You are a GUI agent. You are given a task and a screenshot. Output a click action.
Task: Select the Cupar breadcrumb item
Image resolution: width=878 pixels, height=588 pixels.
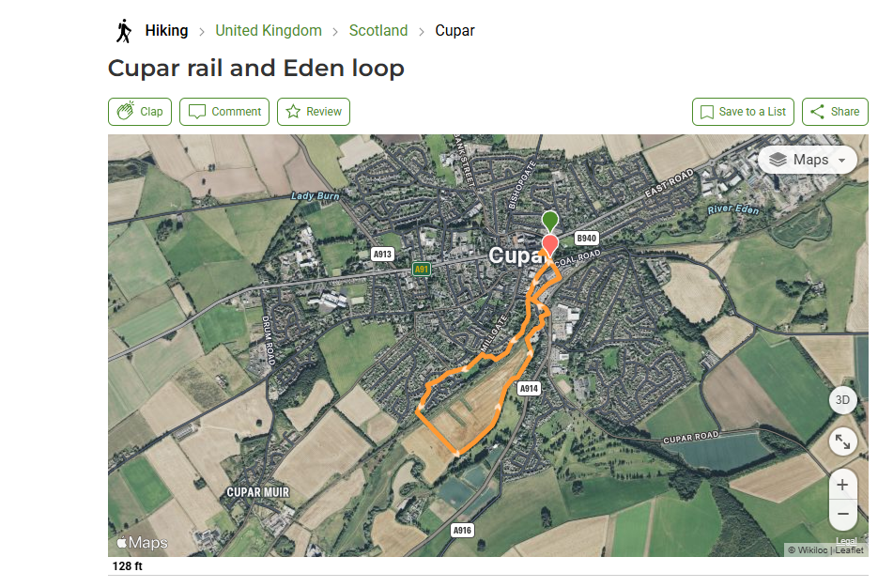coord(454,31)
